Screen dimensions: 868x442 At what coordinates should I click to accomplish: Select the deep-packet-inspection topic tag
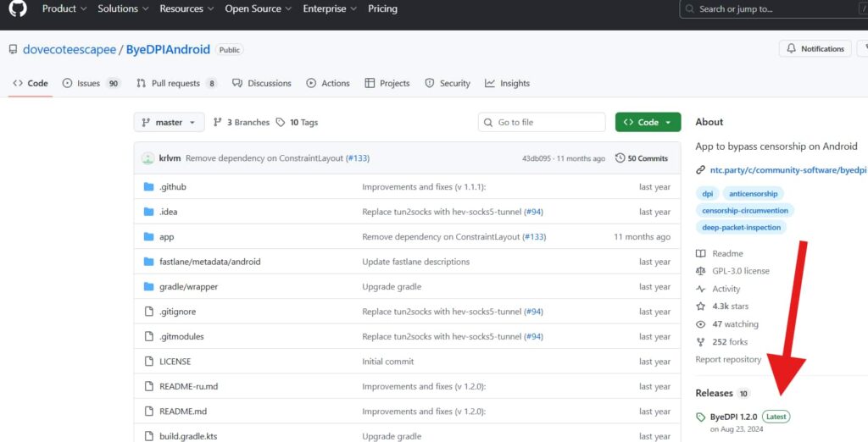click(741, 228)
